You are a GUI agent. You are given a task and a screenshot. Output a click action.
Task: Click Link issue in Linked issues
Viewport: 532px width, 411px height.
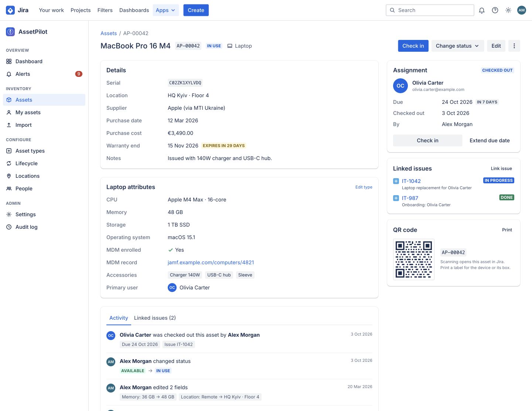(x=501, y=169)
